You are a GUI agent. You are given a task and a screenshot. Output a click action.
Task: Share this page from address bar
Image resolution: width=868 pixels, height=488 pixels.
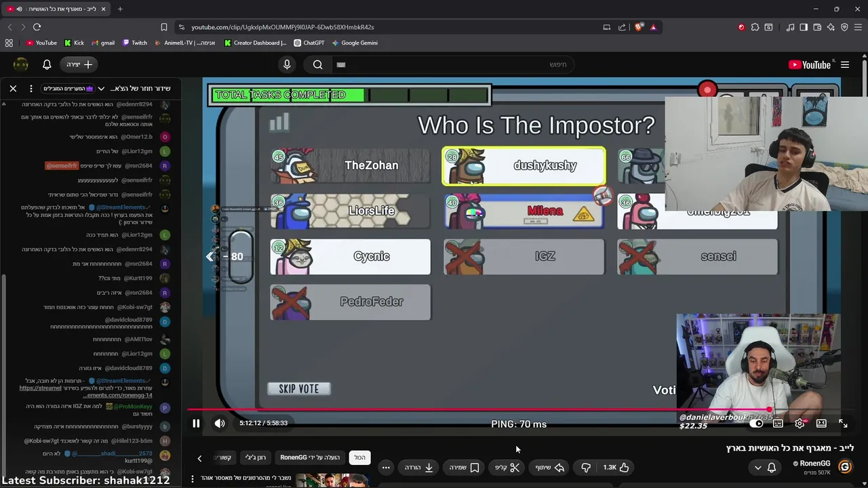(x=622, y=27)
